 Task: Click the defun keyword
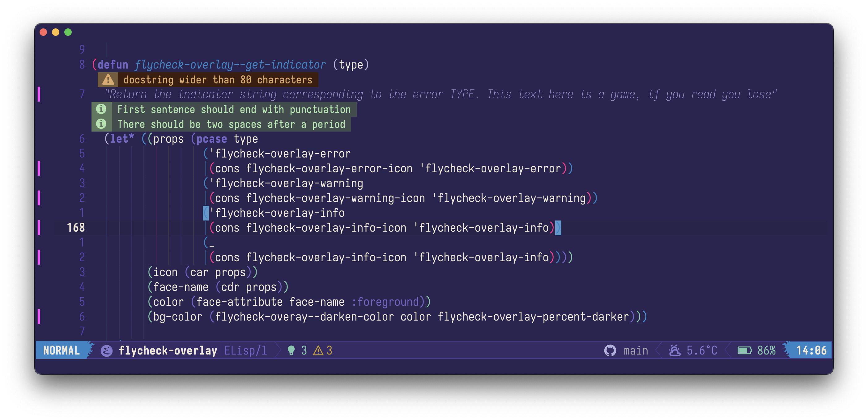click(x=113, y=65)
